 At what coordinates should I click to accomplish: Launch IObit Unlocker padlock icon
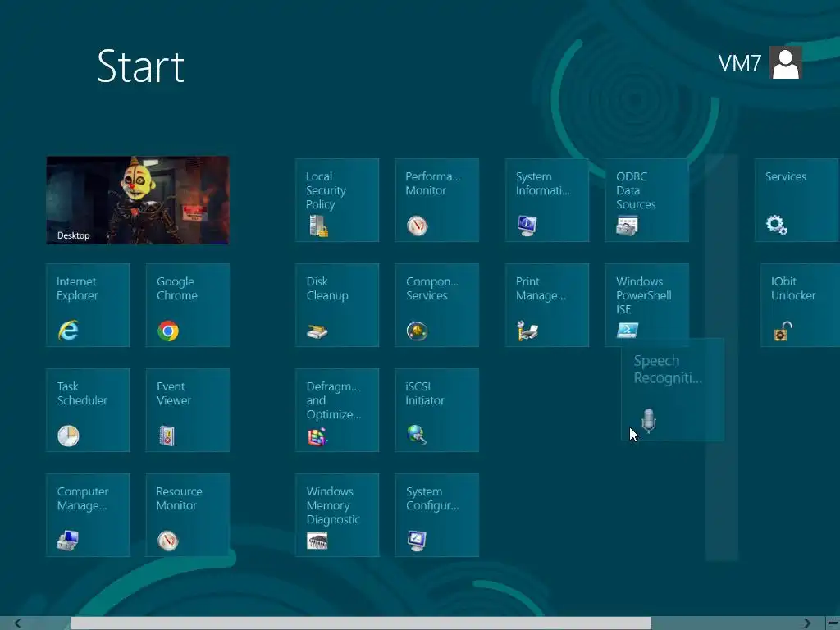pyautogui.click(x=783, y=331)
